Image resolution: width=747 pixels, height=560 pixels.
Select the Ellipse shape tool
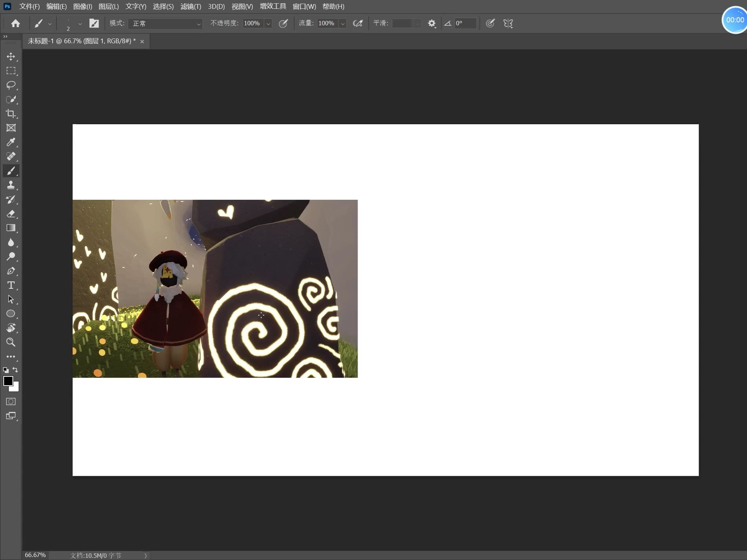11,314
